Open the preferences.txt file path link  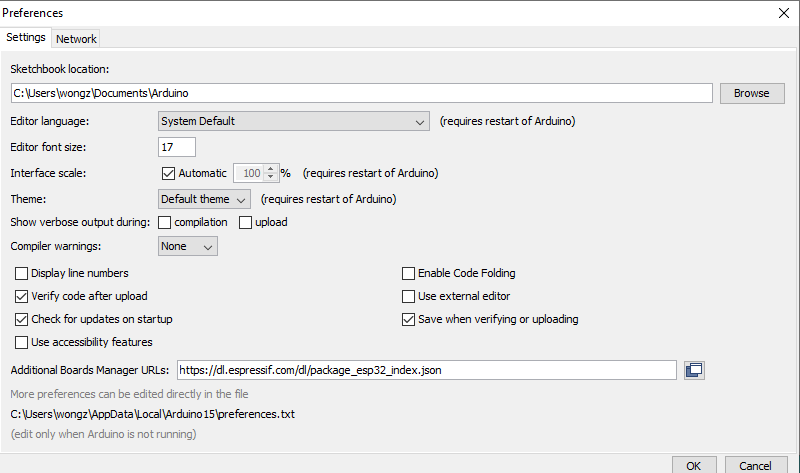click(x=153, y=414)
